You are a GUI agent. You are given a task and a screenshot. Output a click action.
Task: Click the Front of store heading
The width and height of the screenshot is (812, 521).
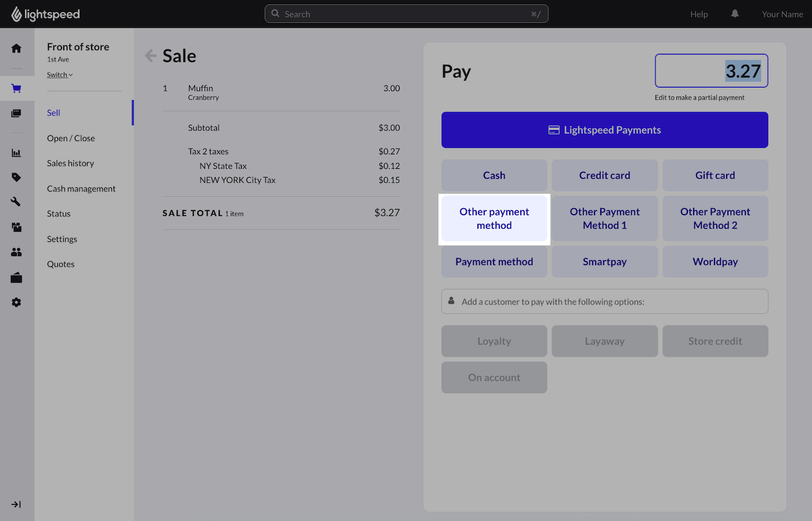click(x=78, y=47)
